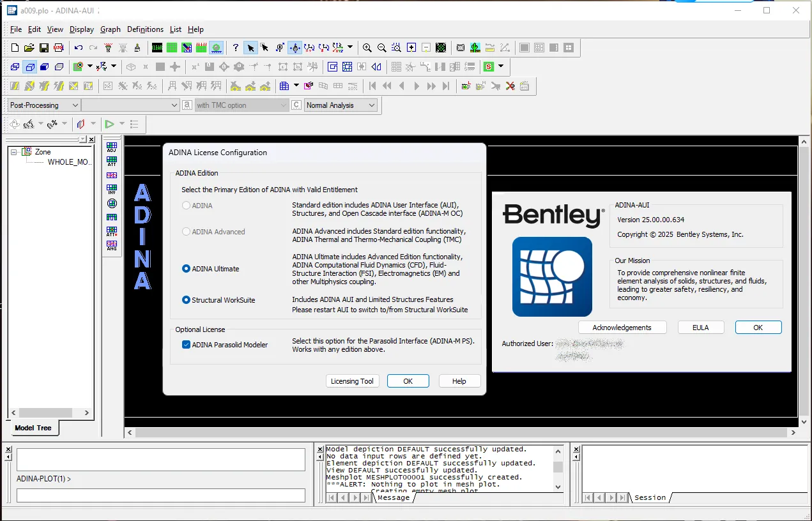Click the red X delete icon
Viewport: 812px width, 521px height.
[x=510, y=86]
